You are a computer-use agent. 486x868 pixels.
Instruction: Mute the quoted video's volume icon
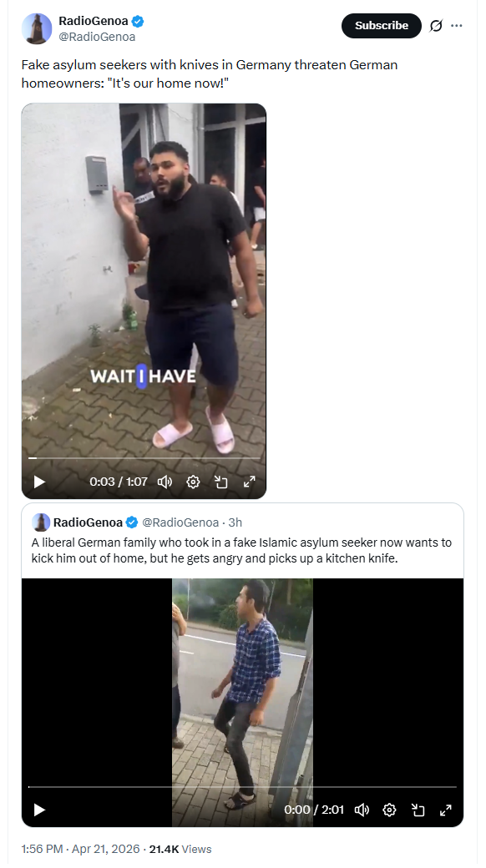(362, 810)
